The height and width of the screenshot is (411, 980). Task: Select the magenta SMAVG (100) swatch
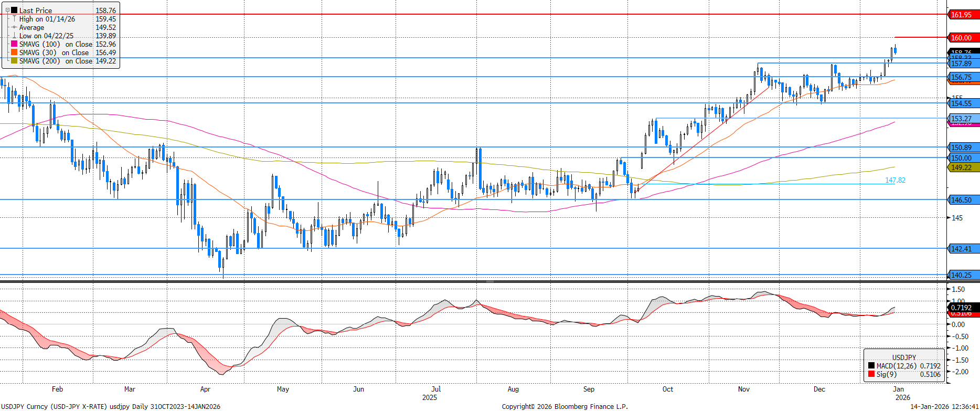click(14, 44)
